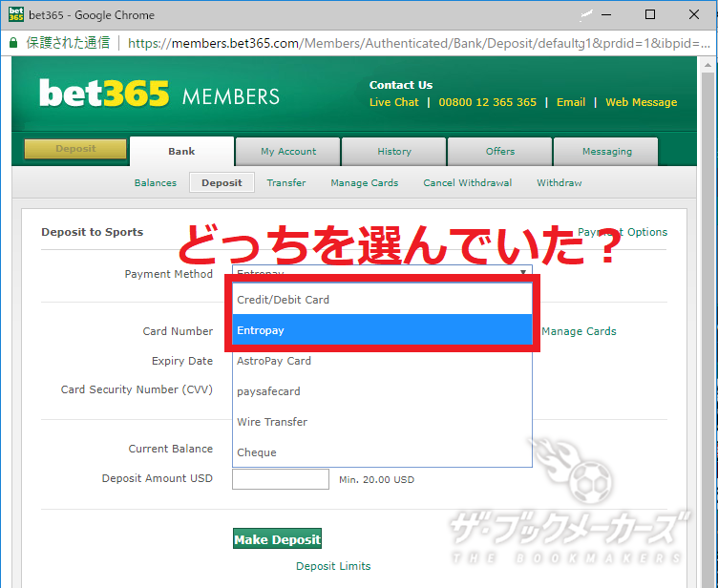Open the Deposit Limits link
Viewport: 718px width, 588px height.
tap(333, 566)
